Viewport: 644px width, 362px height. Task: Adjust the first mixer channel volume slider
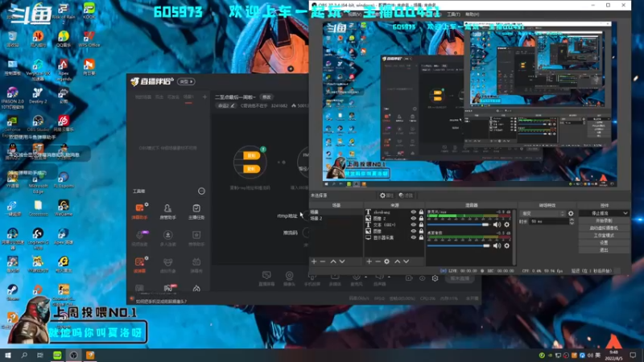click(458, 224)
